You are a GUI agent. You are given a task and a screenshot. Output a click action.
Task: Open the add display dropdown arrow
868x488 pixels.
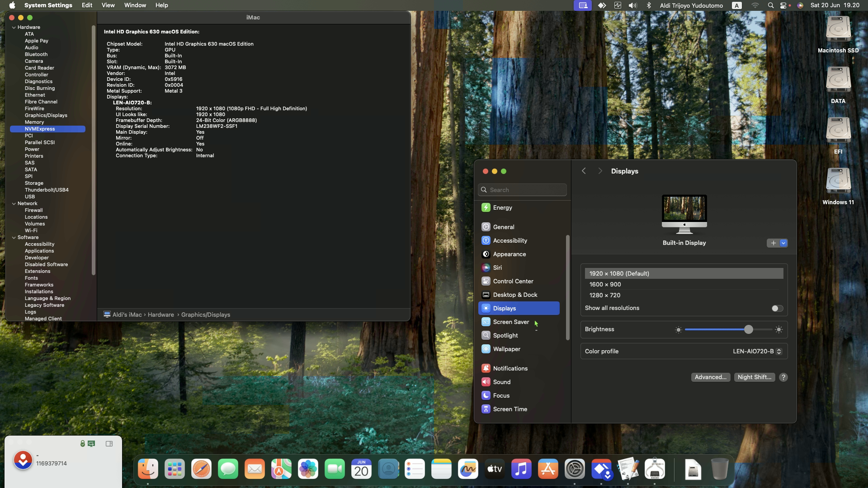783,243
